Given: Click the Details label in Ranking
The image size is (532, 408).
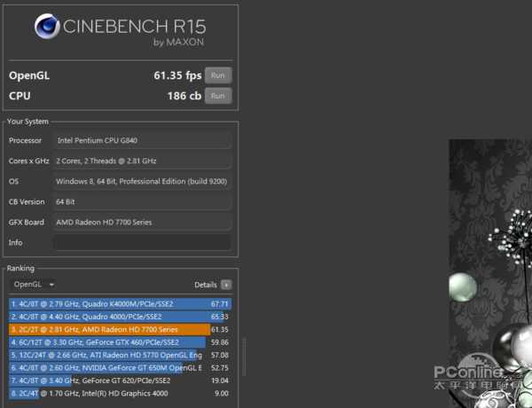Looking at the screenshot, I should click(206, 285).
